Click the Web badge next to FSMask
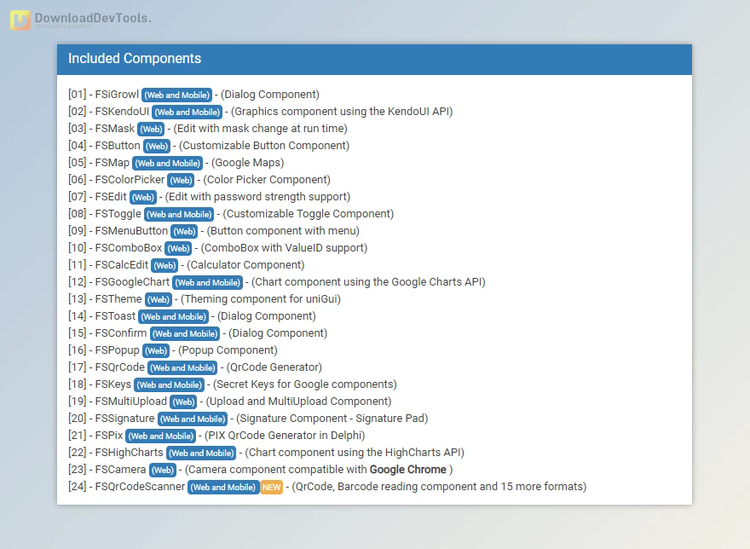The height and width of the screenshot is (549, 750). click(x=151, y=129)
